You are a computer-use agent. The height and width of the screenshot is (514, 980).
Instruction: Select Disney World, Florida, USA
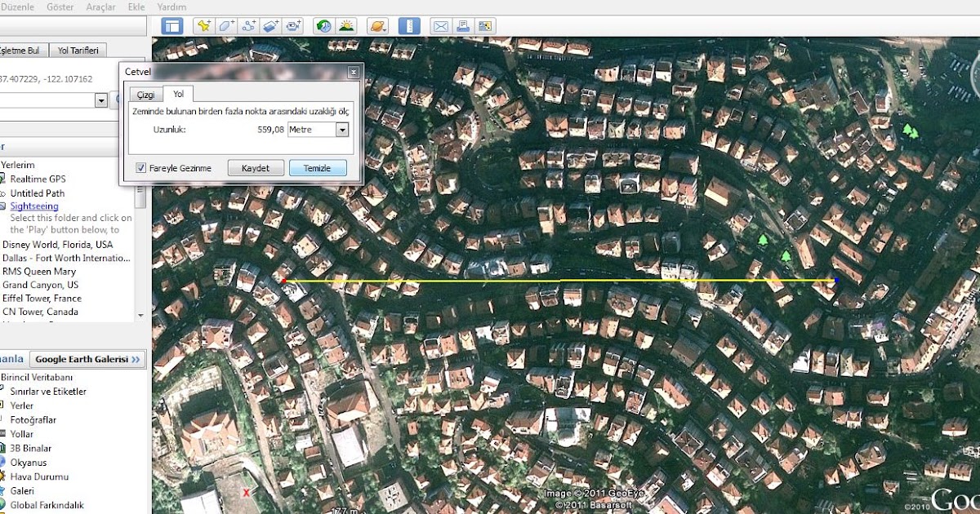coord(58,245)
